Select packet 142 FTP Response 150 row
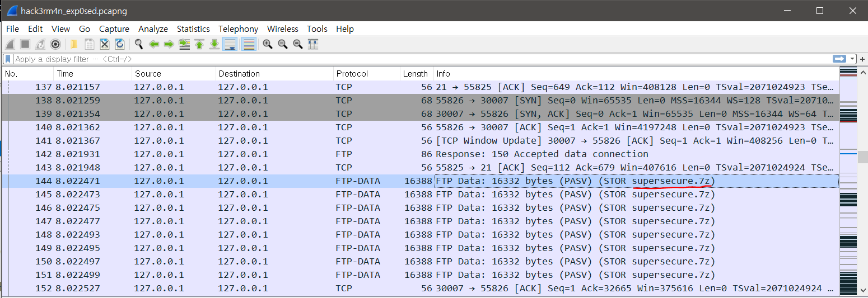Viewport: 868px width, 298px height. point(420,154)
